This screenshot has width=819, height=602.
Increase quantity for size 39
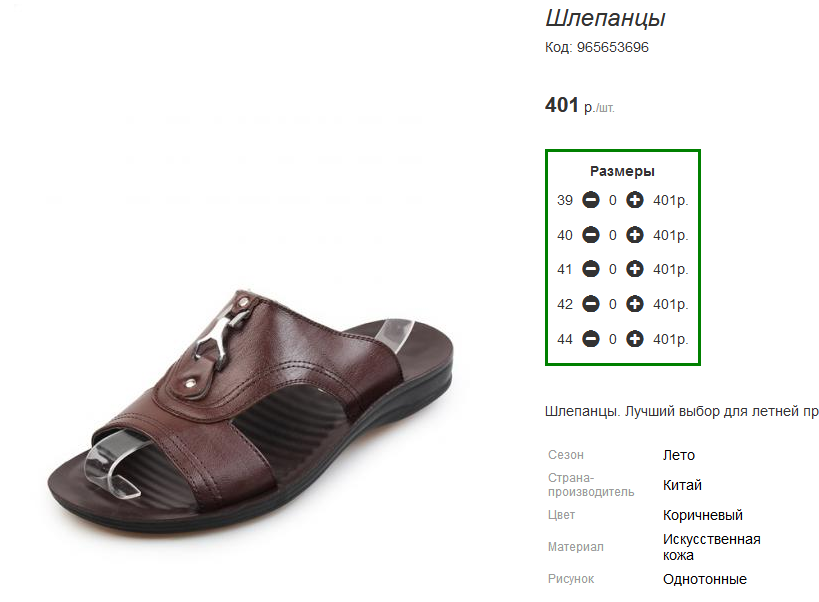click(635, 199)
